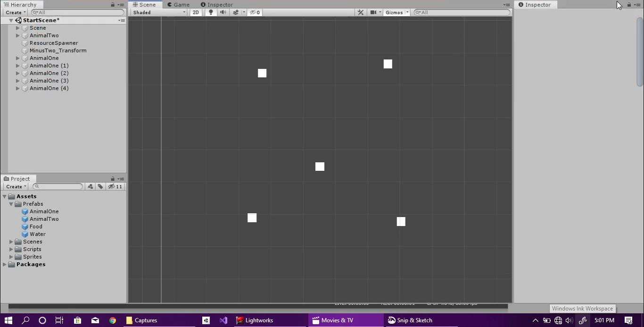Lock the right-hand Inspector panel
Viewport: 644px width, 327px height.
pyautogui.click(x=629, y=5)
